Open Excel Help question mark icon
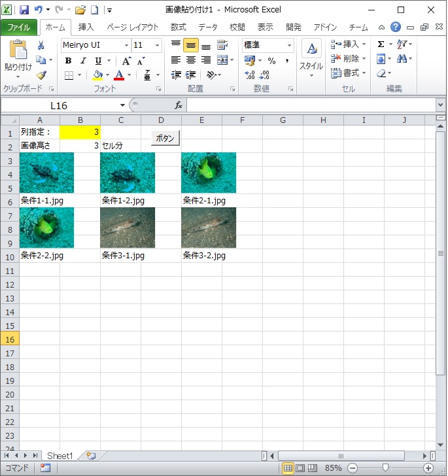Image resolution: width=448 pixels, height=476 pixels. click(x=396, y=27)
